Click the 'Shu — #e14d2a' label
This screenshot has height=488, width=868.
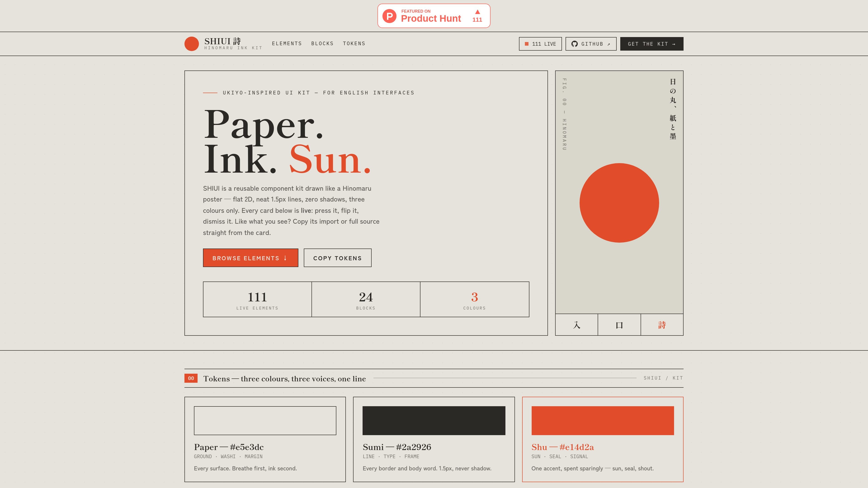562,447
